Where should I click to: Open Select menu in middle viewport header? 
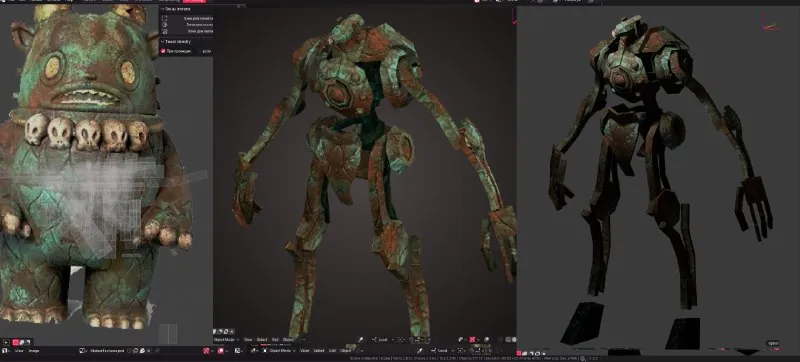(262, 340)
